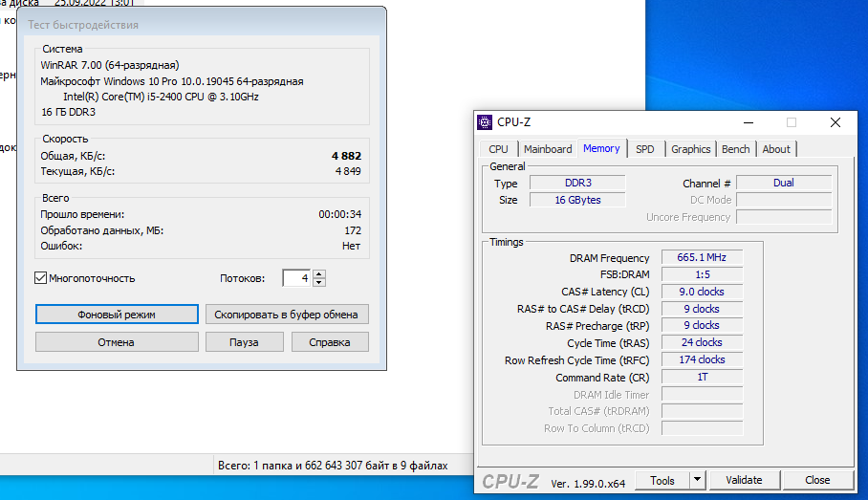868x500 pixels.
Task: Click the DDR3 memory type field
Action: pyautogui.click(x=578, y=183)
